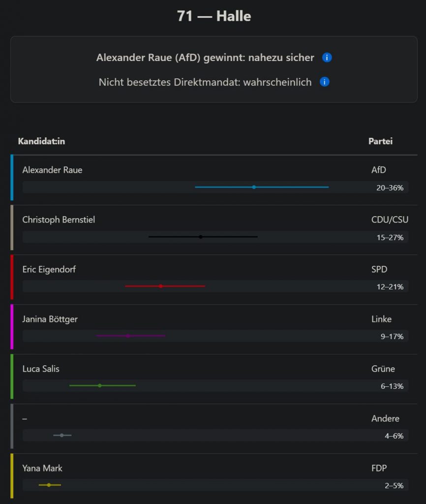Click the SPD red median dot

tap(161, 286)
